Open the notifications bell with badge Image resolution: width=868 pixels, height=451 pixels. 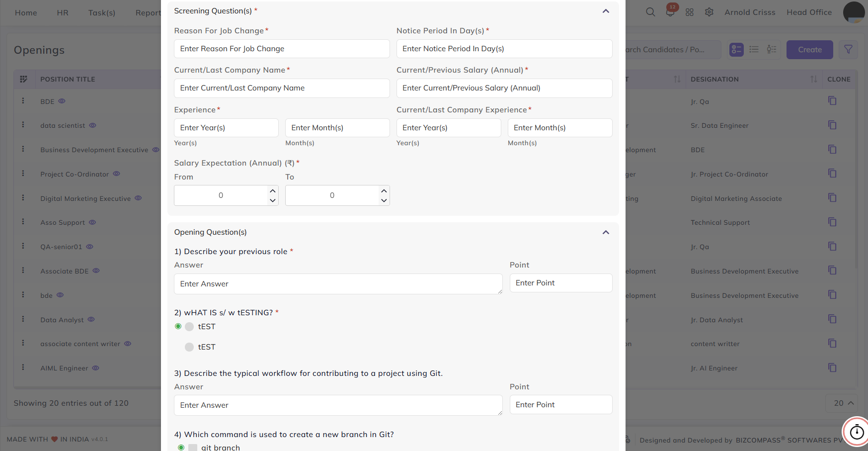point(670,11)
